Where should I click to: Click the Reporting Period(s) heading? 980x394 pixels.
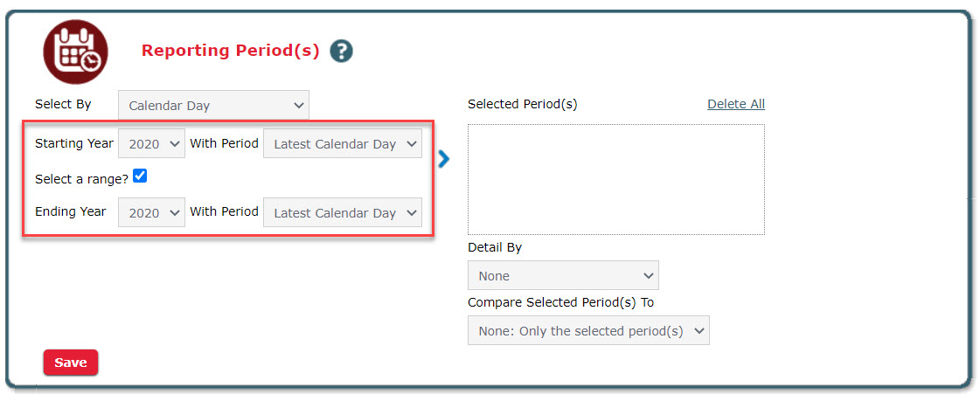click(x=230, y=51)
